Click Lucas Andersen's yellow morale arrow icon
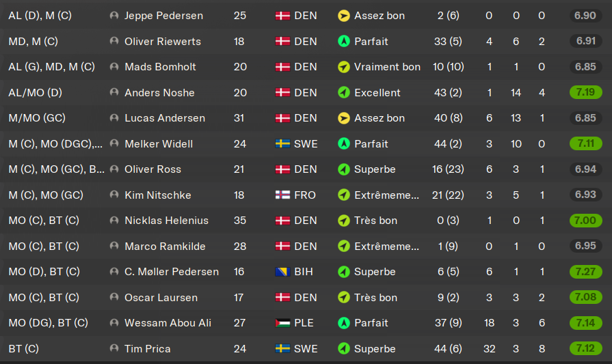612x364 pixels. [x=344, y=118]
